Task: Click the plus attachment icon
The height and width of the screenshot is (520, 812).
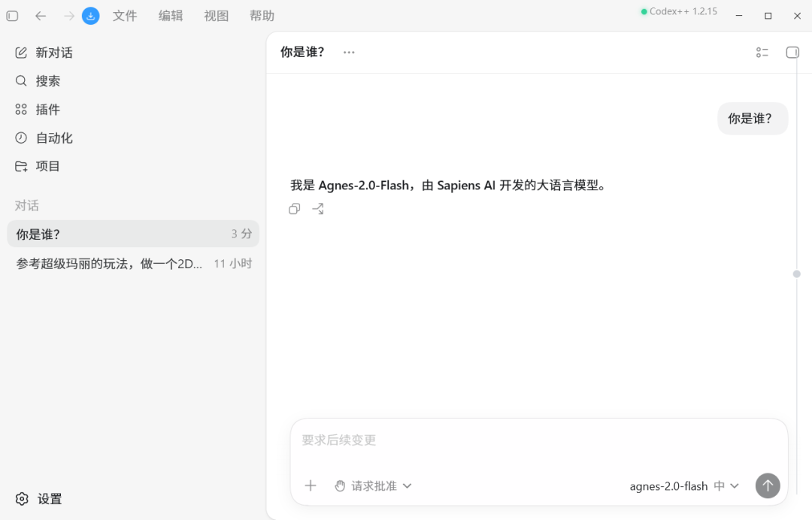Action: coord(311,486)
